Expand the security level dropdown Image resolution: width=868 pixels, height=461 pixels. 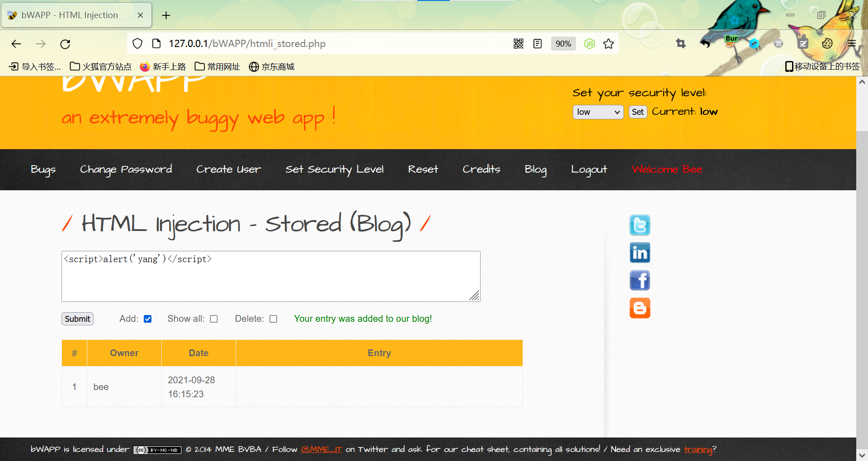[x=598, y=112]
